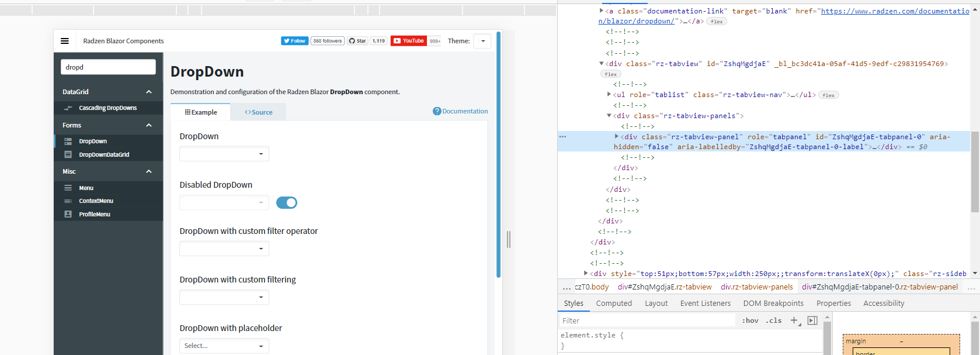Click the YouTube subscribe button
The width and height of the screenshot is (980, 355).
pos(409,41)
